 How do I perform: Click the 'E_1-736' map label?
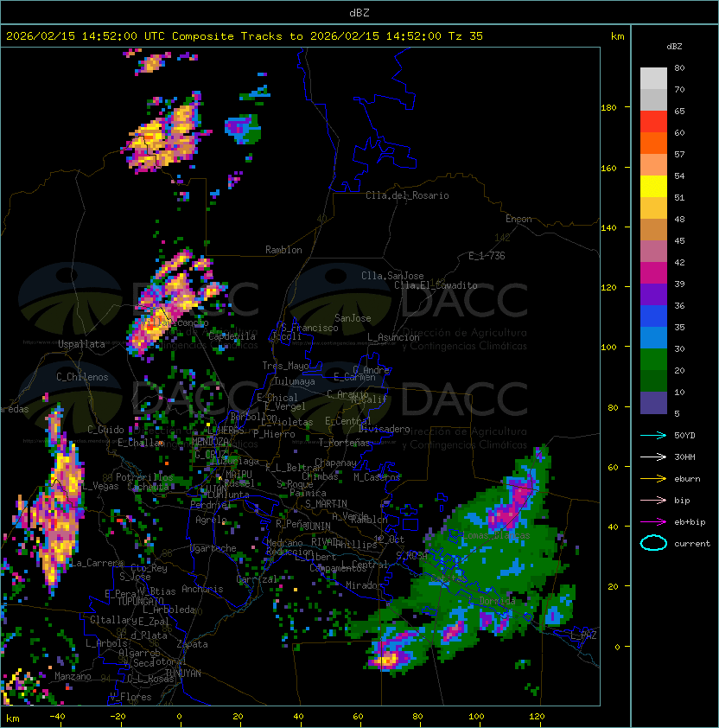coord(487,256)
